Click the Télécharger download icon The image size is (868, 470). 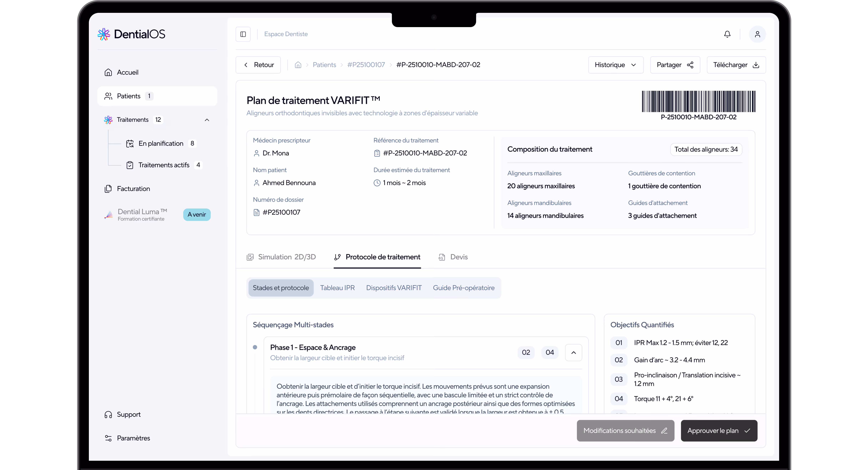pos(756,65)
